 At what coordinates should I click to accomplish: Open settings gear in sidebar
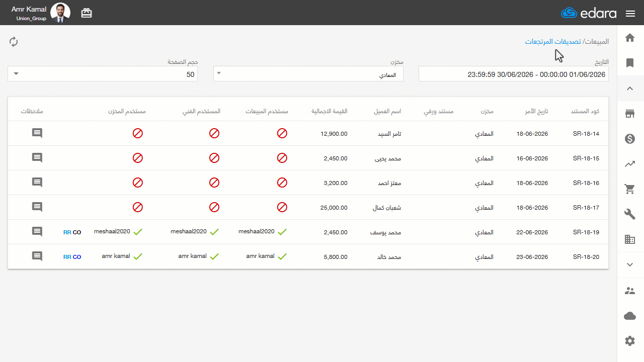(630, 341)
